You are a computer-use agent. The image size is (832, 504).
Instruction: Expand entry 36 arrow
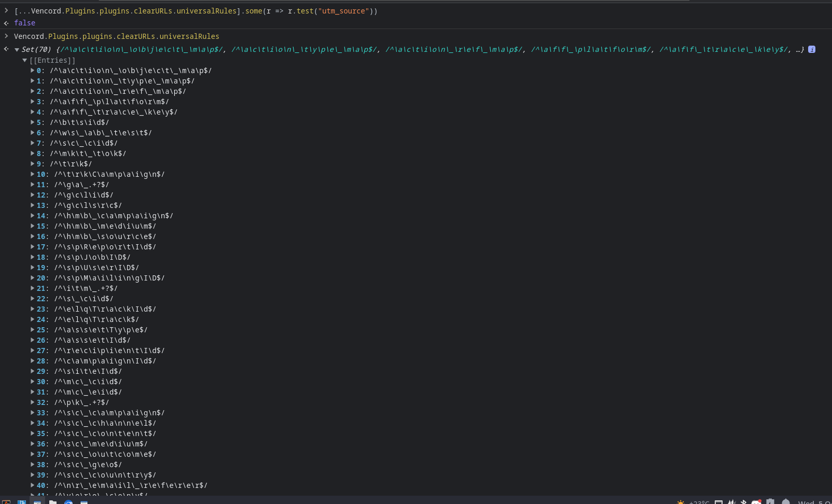pyautogui.click(x=32, y=444)
